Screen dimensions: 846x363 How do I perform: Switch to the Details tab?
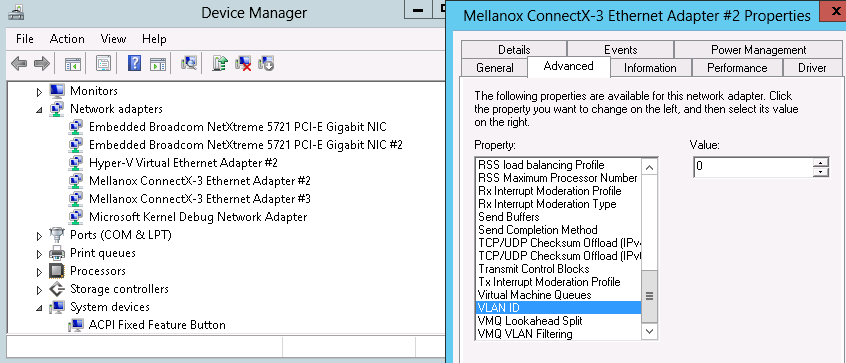514,50
